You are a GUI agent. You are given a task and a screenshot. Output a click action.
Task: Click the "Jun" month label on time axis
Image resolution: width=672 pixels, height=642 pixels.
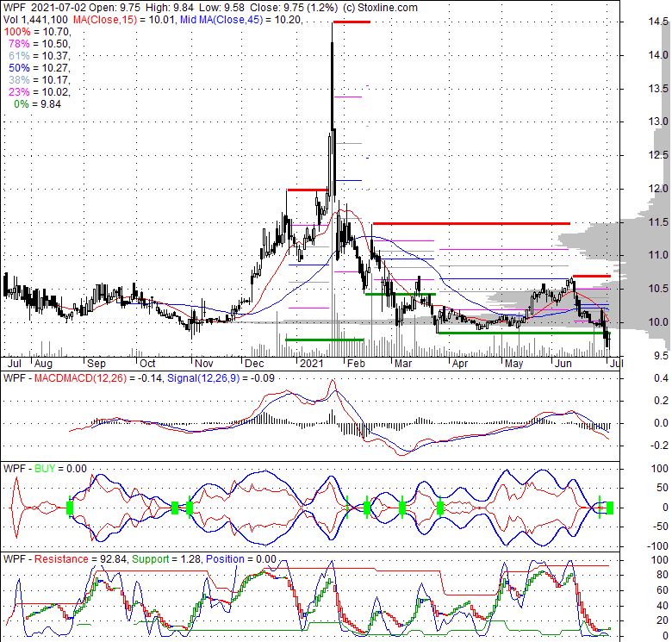coord(563,364)
